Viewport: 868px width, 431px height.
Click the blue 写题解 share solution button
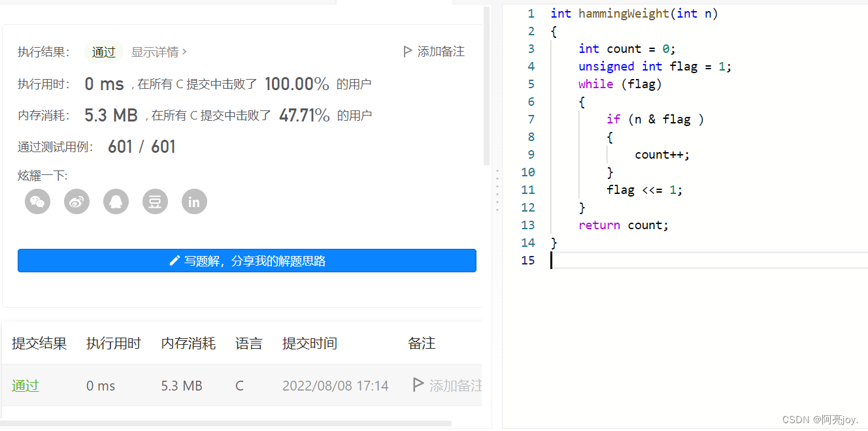point(246,261)
